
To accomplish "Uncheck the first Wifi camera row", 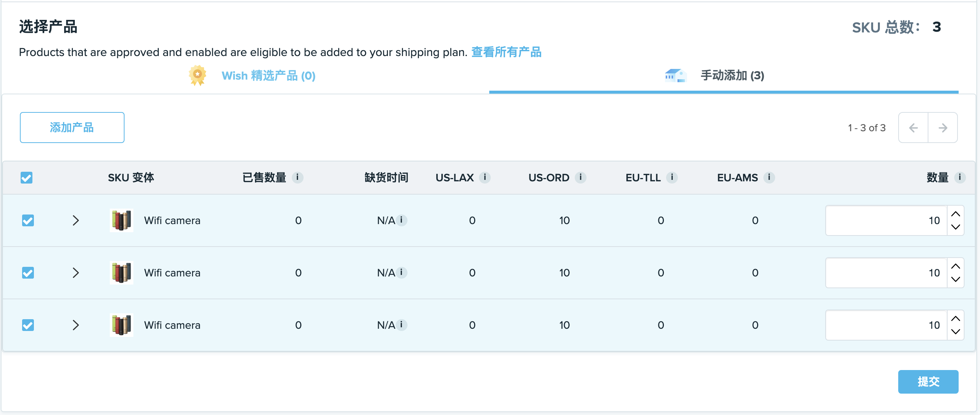I will [x=28, y=220].
